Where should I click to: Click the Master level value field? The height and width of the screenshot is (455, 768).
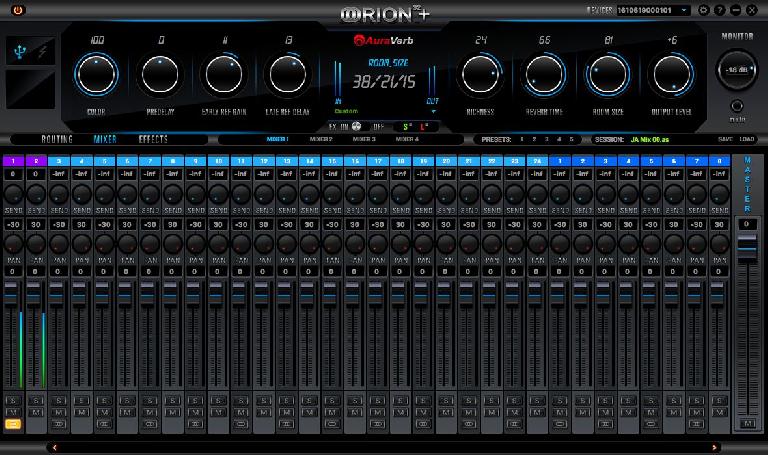747,224
